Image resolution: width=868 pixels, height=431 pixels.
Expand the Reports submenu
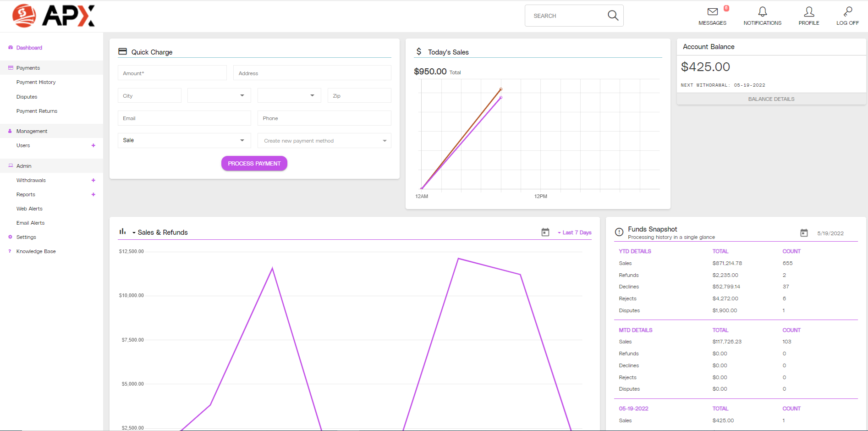[93, 194]
